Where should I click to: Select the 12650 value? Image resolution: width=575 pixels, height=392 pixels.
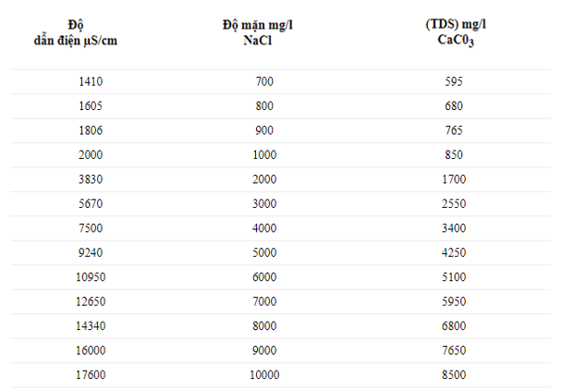click(x=92, y=300)
